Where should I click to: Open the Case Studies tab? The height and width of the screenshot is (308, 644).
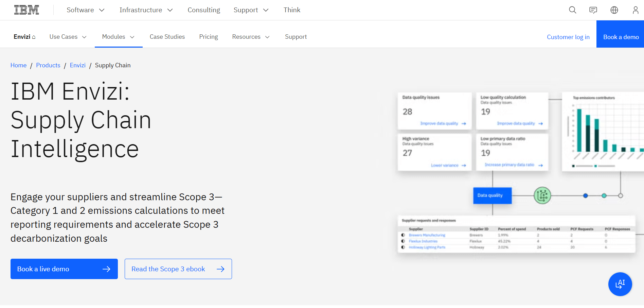167,37
